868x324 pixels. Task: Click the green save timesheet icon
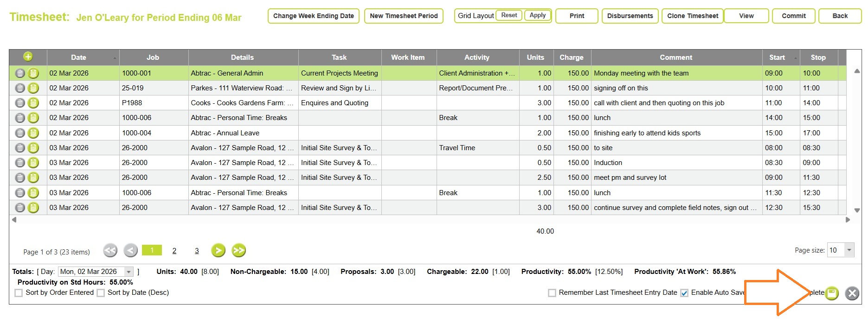[x=832, y=293]
